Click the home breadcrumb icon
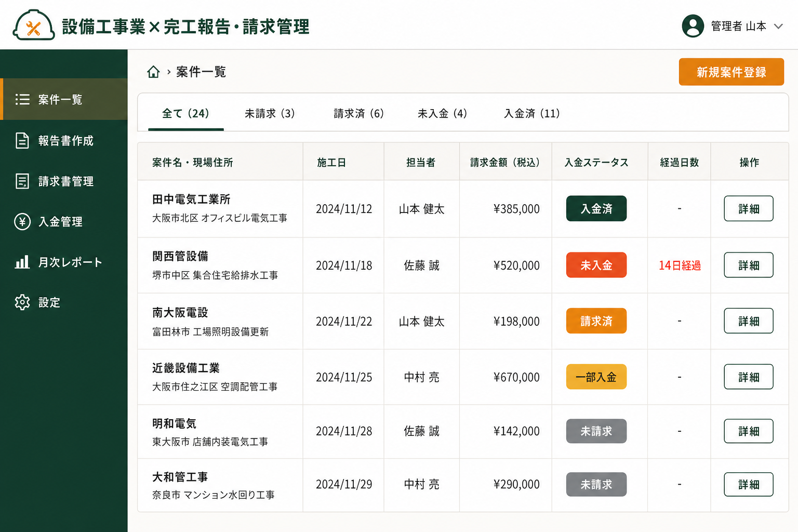The width and height of the screenshot is (798, 532). click(153, 72)
